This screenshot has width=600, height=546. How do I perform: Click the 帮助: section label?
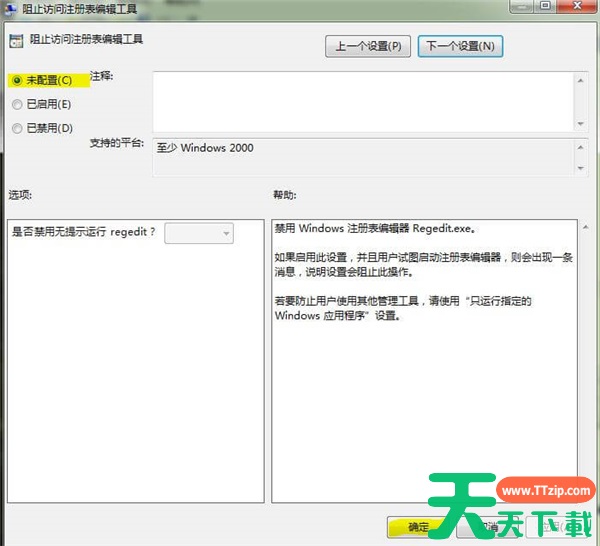[x=284, y=195]
